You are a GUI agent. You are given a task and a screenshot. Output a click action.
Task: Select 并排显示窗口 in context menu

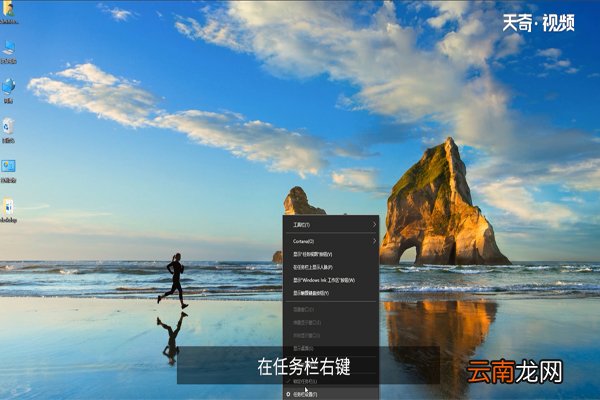331,336
